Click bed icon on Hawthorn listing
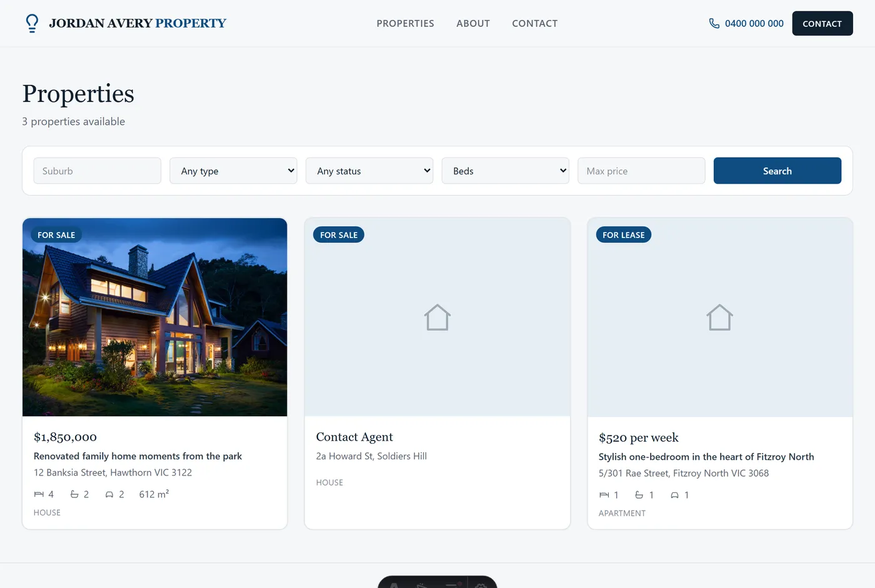The image size is (875, 588). tap(39, 494)
